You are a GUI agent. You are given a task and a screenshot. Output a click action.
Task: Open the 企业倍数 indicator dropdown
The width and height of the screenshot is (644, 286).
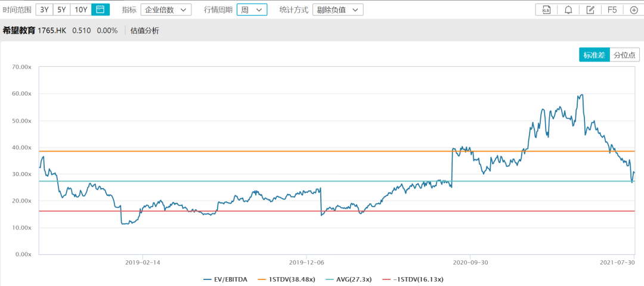coord(166,10)
